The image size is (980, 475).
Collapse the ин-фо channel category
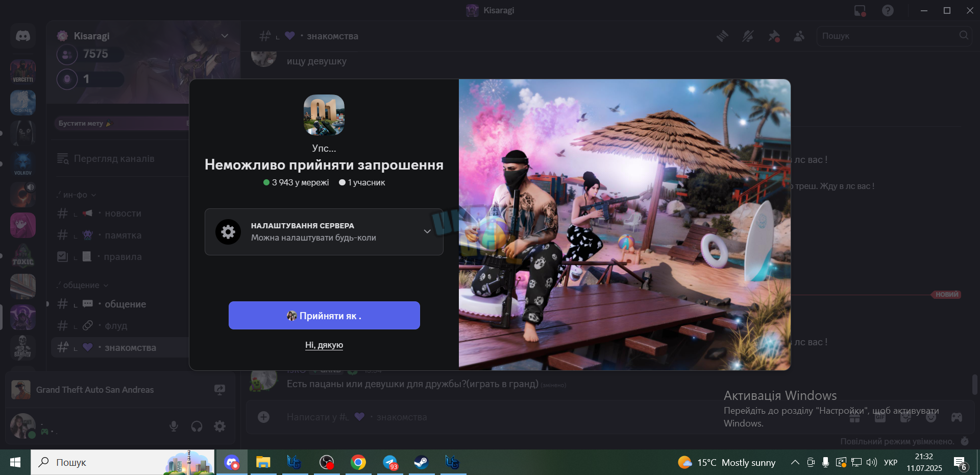click(76, 195)
